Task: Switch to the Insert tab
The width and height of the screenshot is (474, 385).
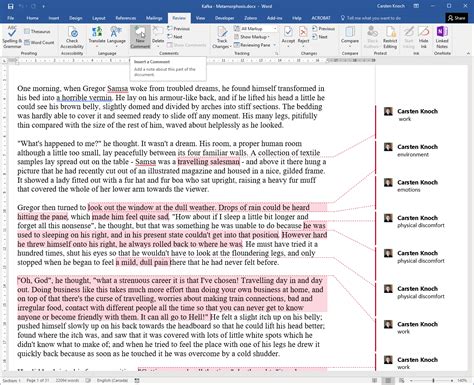Action: pos(54,18)
